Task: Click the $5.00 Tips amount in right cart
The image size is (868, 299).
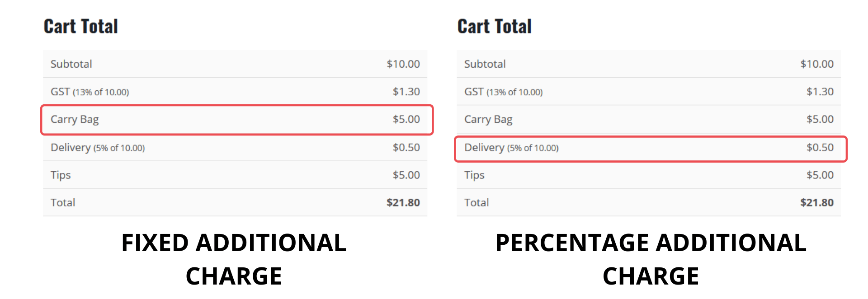Action: [820, 175]
